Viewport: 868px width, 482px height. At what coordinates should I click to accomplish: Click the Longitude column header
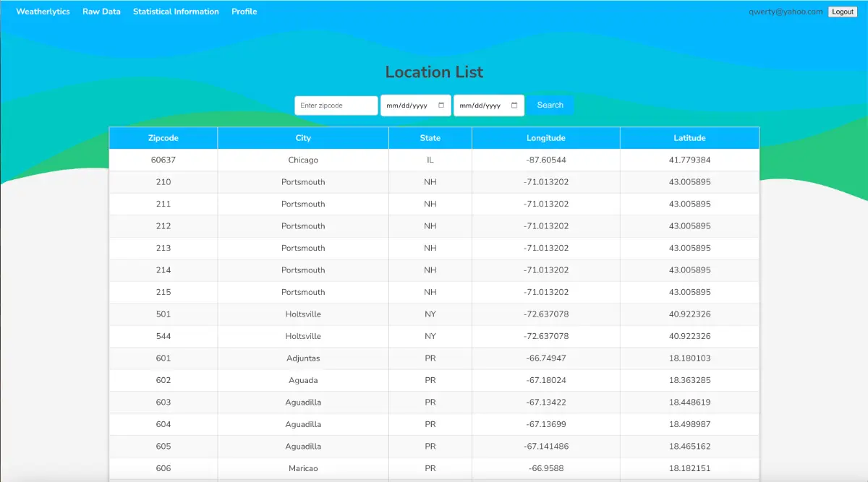pyautogui.click(x=546, y=138)
